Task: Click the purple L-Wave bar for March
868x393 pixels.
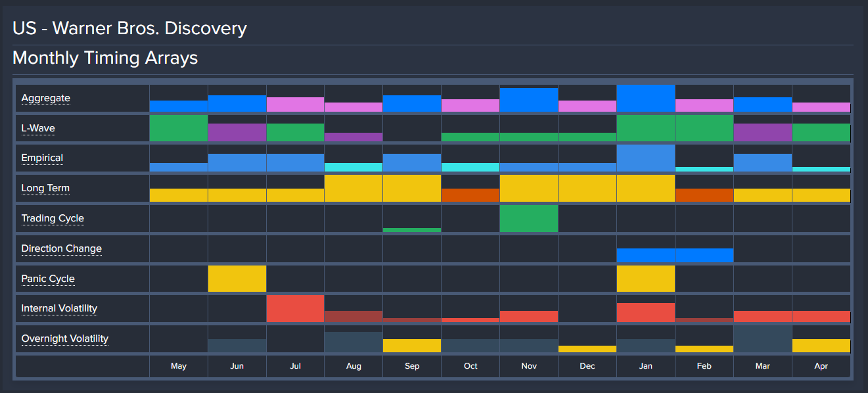Action: pos(763,133)
